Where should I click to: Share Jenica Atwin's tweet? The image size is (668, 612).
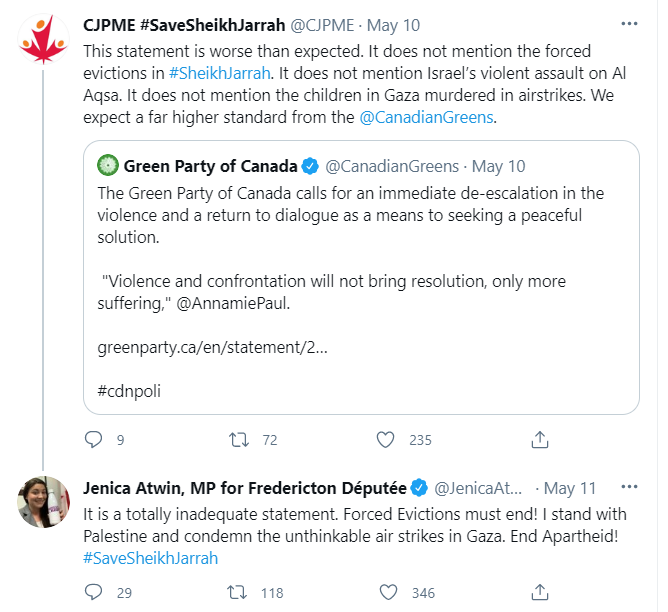pos(540,592)
